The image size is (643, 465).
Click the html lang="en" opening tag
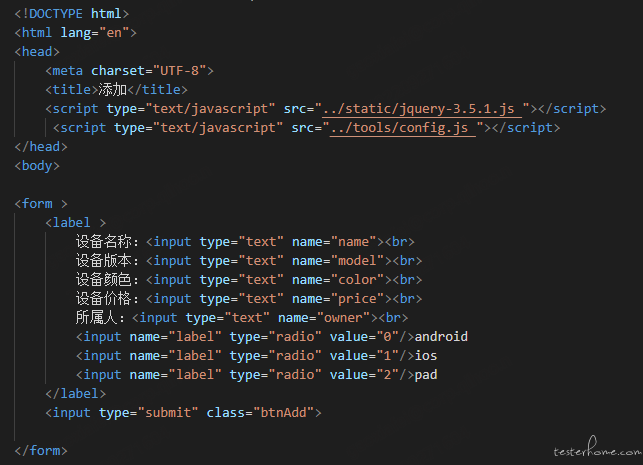(75, 33)
